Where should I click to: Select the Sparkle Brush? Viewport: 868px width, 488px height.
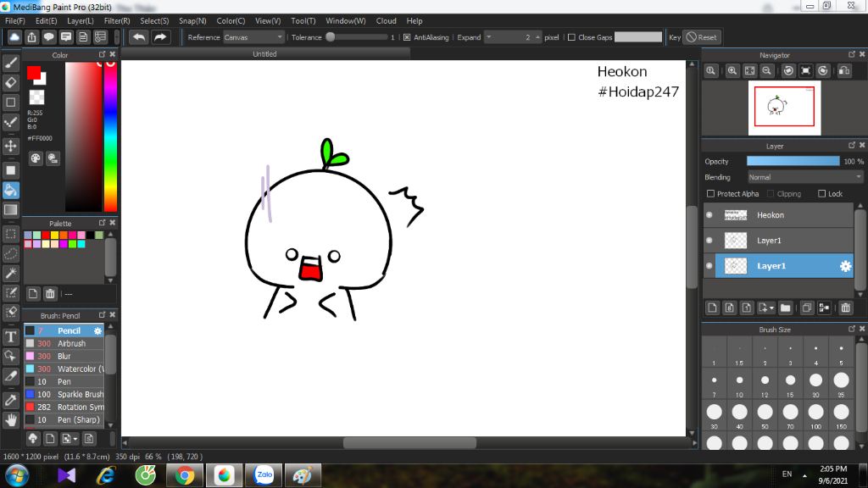coord(64,395)
